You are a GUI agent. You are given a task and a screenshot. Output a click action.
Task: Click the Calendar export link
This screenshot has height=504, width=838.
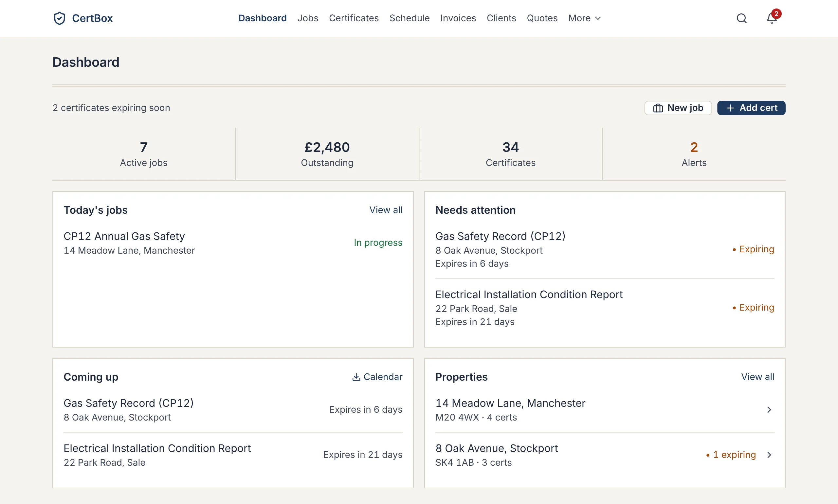tap(377, 377)
